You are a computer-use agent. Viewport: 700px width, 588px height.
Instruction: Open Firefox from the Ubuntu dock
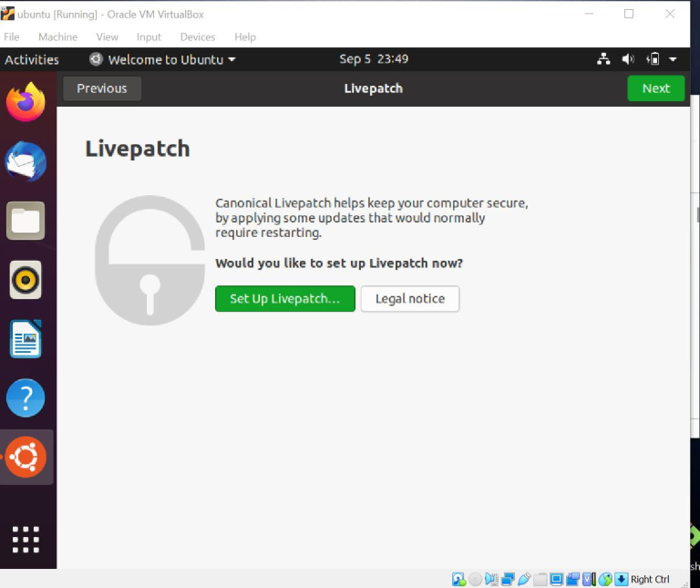pos(26,102)
